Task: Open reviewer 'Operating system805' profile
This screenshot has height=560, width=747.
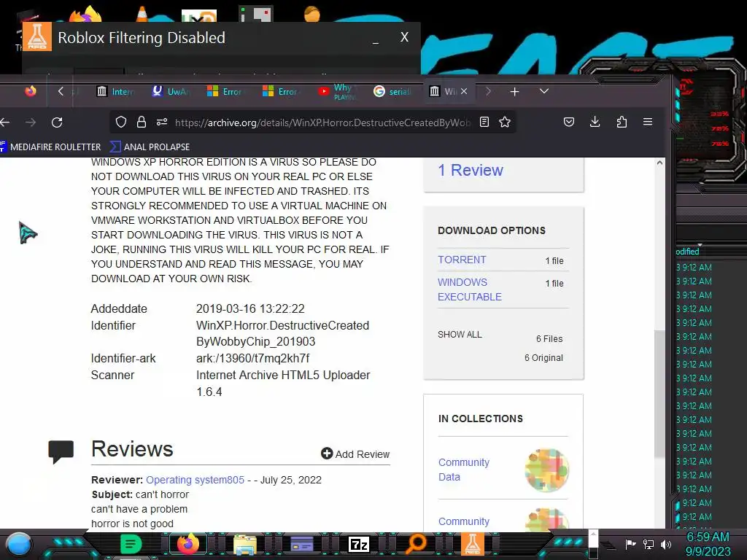Action: [x=195, y=480]
